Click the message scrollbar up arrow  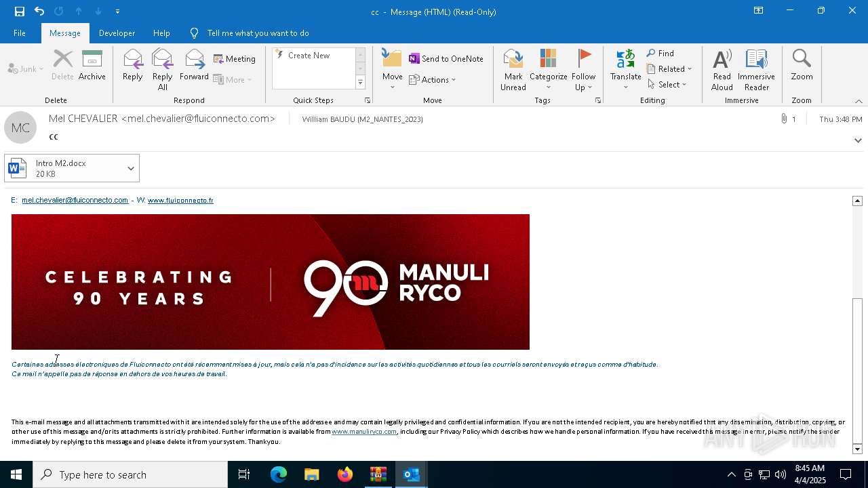857,201
